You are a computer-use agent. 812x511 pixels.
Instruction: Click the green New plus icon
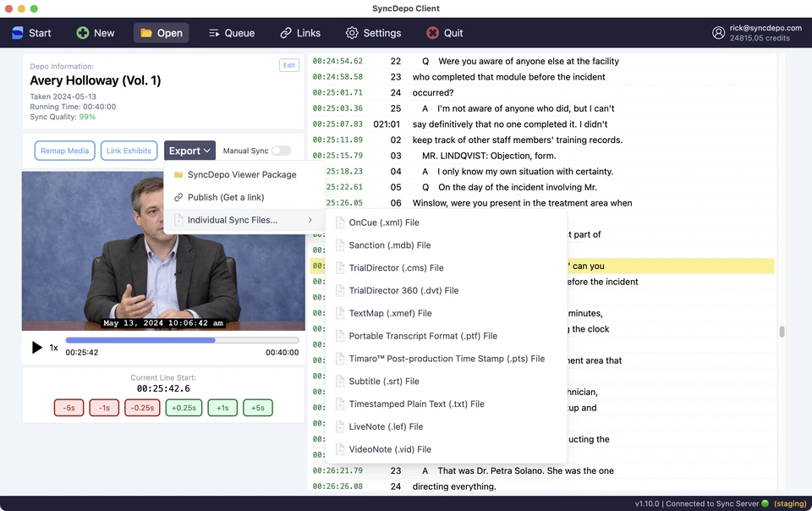(82, 33)
